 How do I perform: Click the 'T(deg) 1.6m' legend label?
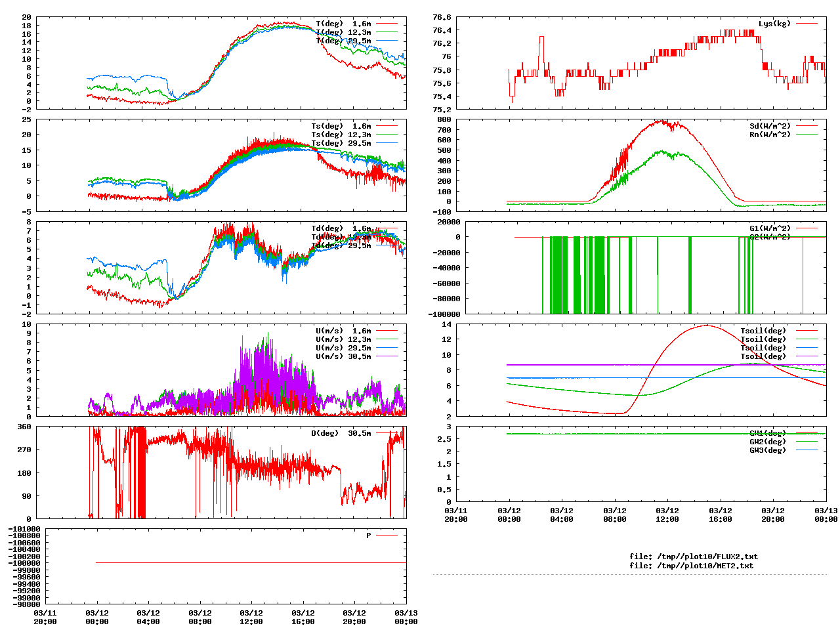pyautogui.click(x=343, y=24)
